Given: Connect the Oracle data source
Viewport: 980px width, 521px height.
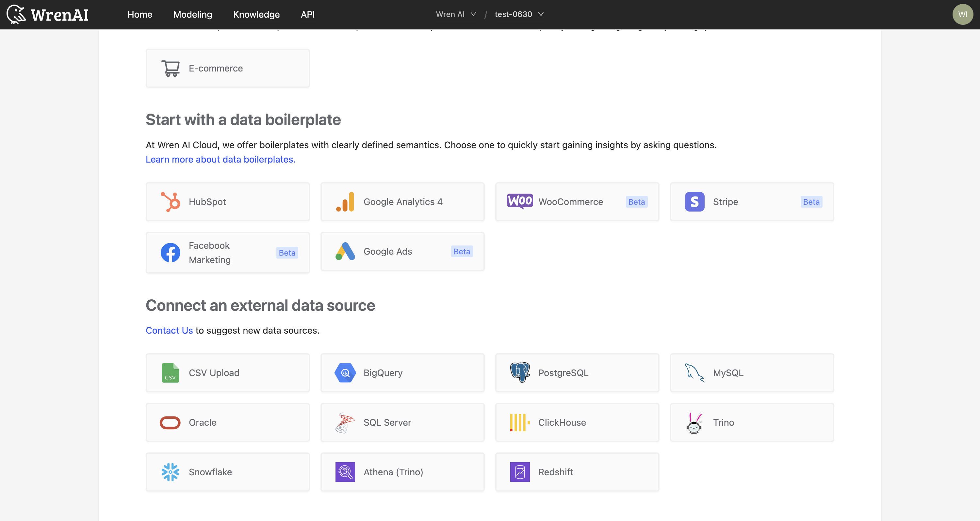Looking at the screenshot, I should click(228, 422).
